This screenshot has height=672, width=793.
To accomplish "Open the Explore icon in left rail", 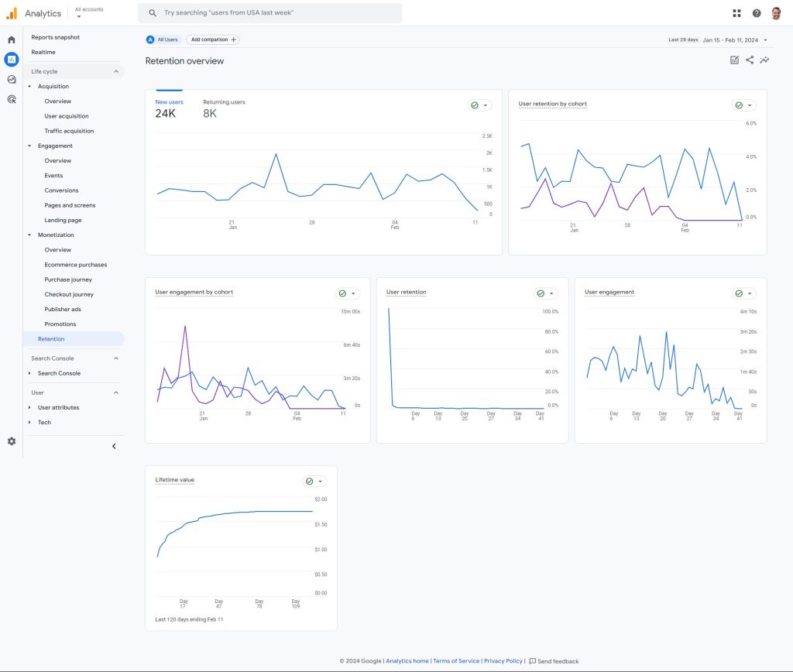I will (12, 80).
